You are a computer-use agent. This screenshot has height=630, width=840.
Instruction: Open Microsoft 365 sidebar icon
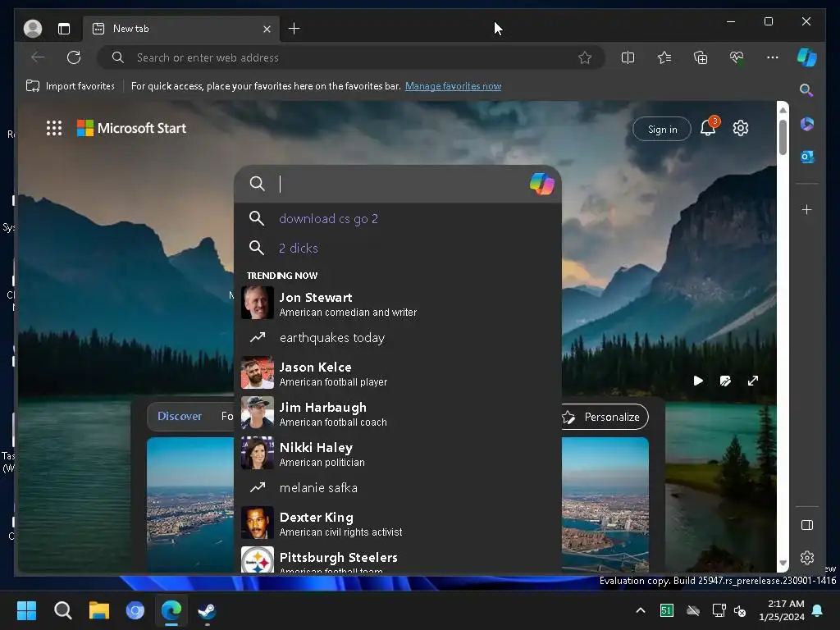pos(807,125)
